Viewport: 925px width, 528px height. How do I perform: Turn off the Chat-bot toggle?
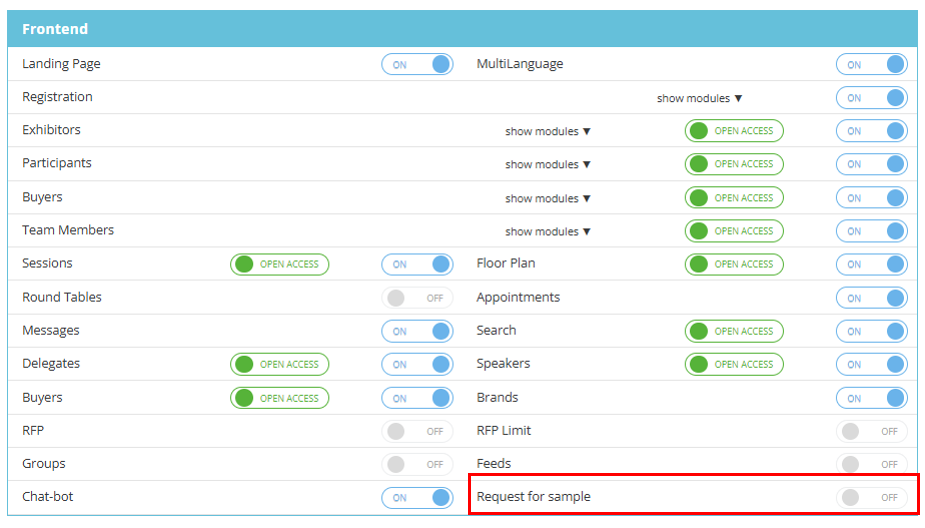tap(417, 497)
